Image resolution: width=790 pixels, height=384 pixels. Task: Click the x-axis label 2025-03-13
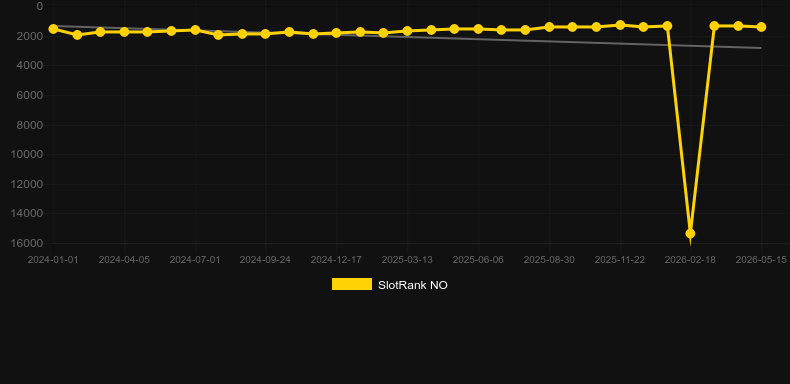click(x=407, y=260)
